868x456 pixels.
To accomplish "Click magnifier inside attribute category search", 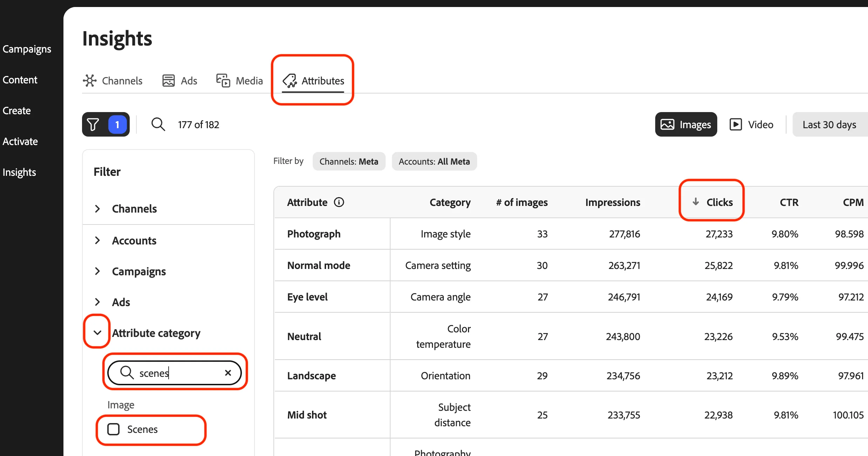I will tap(127, 373).
